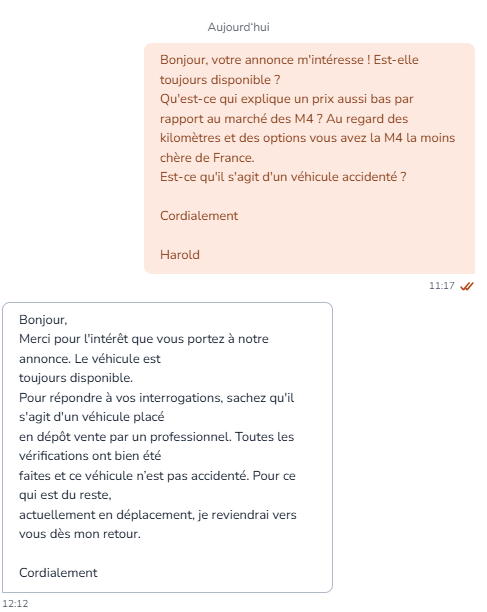The width and height of the screenshot is (487, 612).
Task: Click 'toujours disponible.' in the seller reply
Action: [76, 378]
